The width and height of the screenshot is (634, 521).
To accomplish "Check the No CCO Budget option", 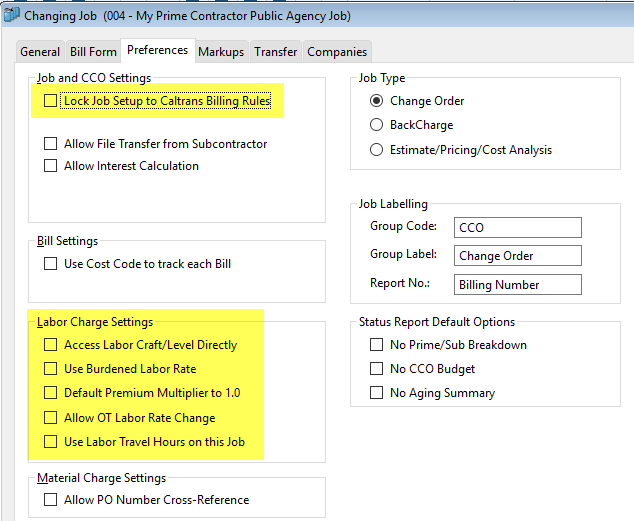I will 376,369.
